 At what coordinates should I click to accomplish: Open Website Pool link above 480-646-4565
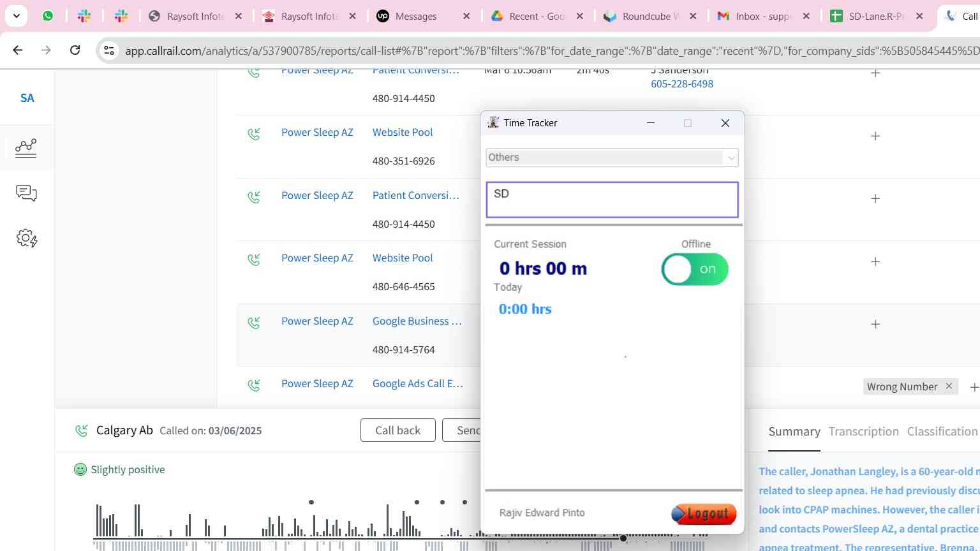point(403,258)
